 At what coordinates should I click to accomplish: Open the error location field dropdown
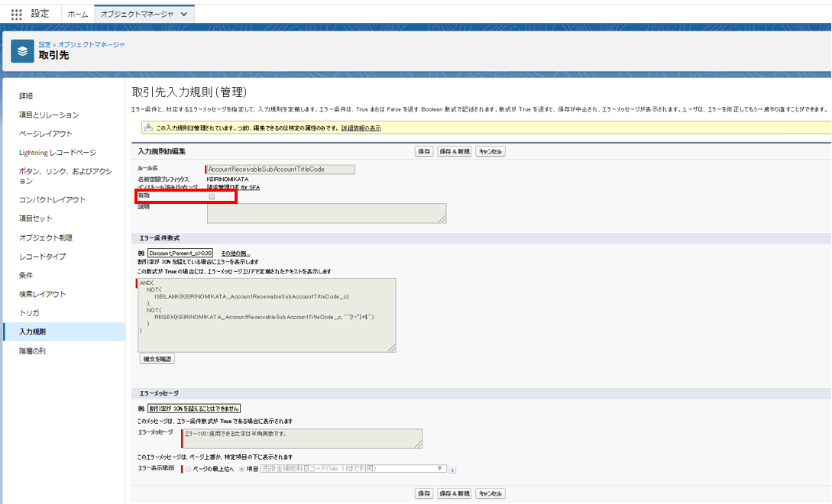click(x=353, y=469)
